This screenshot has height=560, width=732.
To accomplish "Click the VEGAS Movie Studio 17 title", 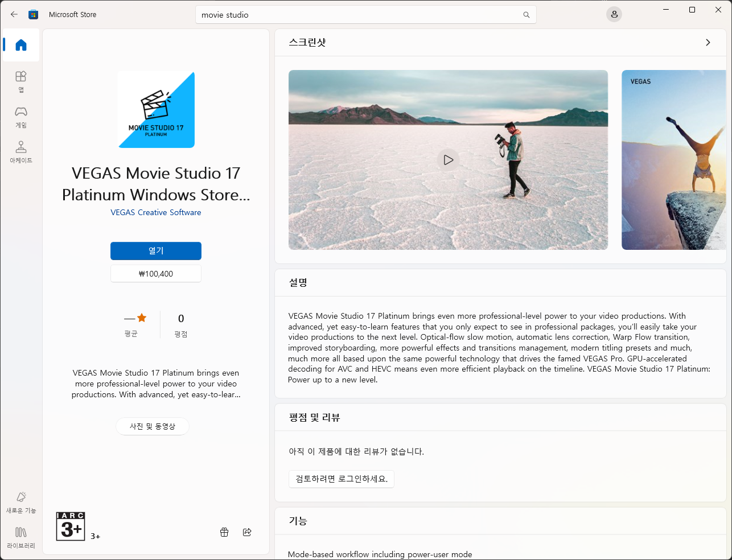I will point(156,184).
